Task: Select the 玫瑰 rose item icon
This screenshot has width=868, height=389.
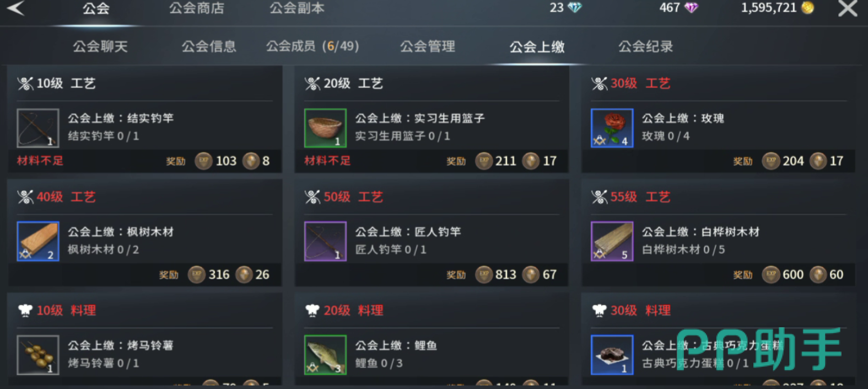Action: pyautogui.click(x=612, y=128)
